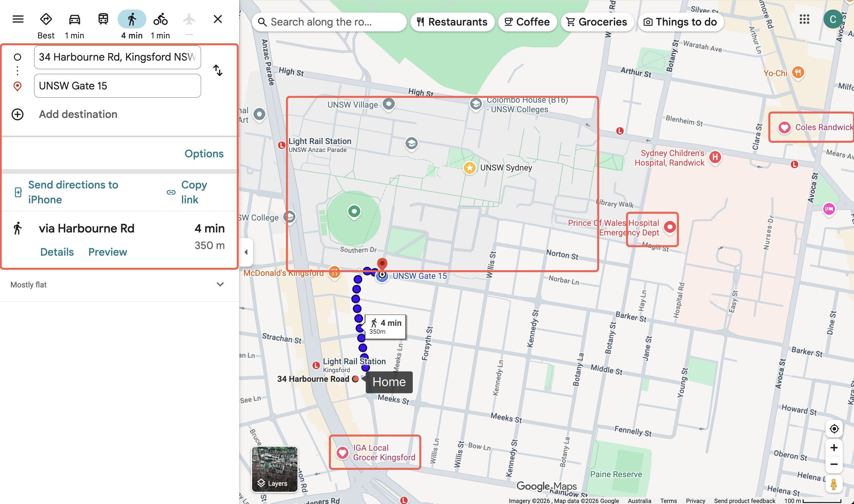Open route Details

pyautogui.click(x=57, y=252)
